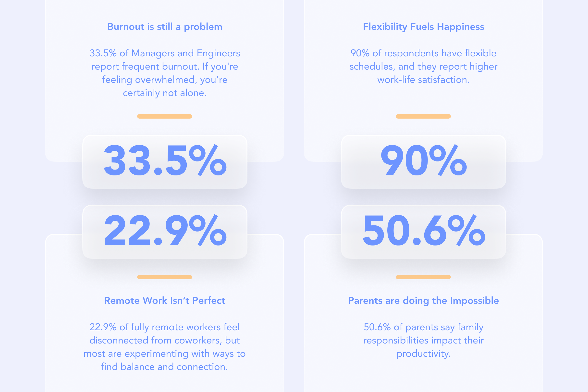Screen dimensions: 588x392
Task: Click the text 'work-life satisfaction.'
Action: (424, 80)
